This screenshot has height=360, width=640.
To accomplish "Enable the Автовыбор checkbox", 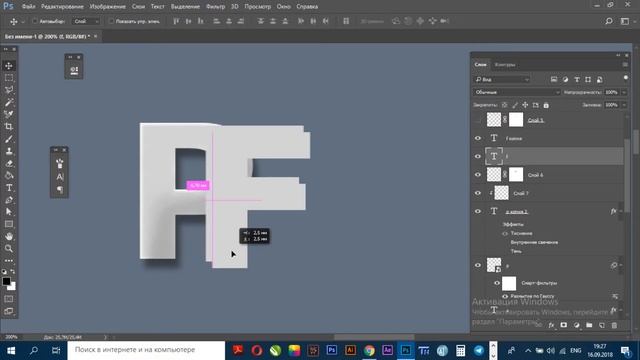I will 35,21.
